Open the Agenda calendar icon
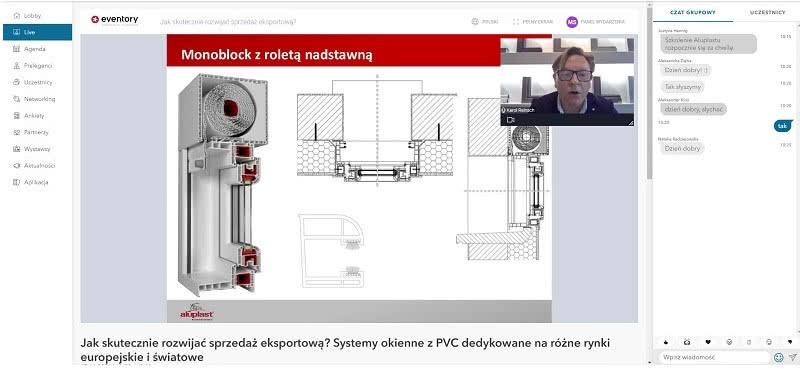This screenshot has height=369, width=800. [16, 49]
